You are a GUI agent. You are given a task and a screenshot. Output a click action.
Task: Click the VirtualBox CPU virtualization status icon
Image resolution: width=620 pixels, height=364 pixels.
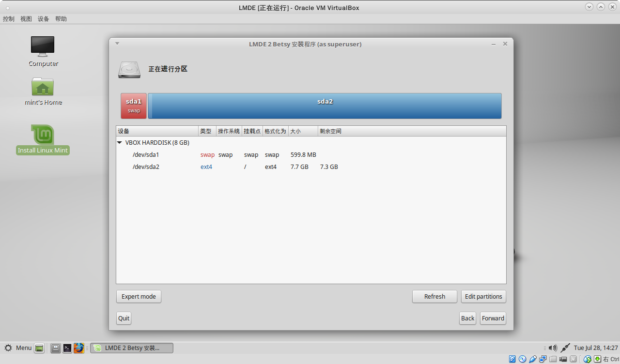(573, 359)
